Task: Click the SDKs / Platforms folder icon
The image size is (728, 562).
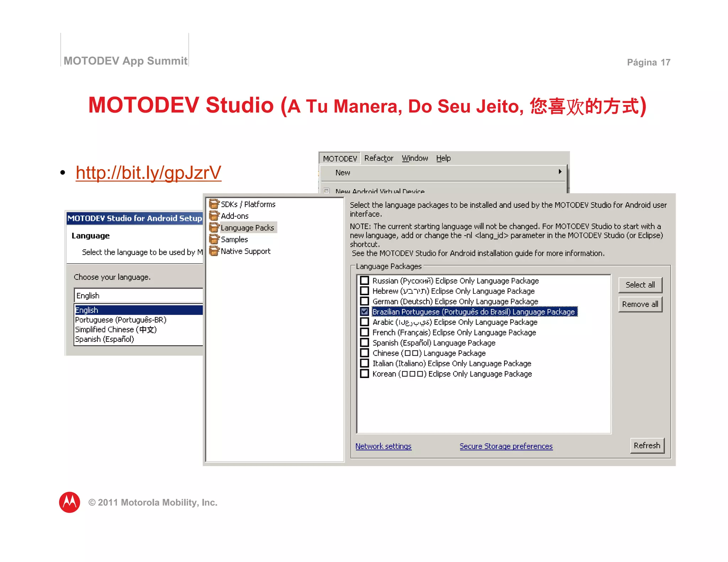Action: click(x=214, y=204)
